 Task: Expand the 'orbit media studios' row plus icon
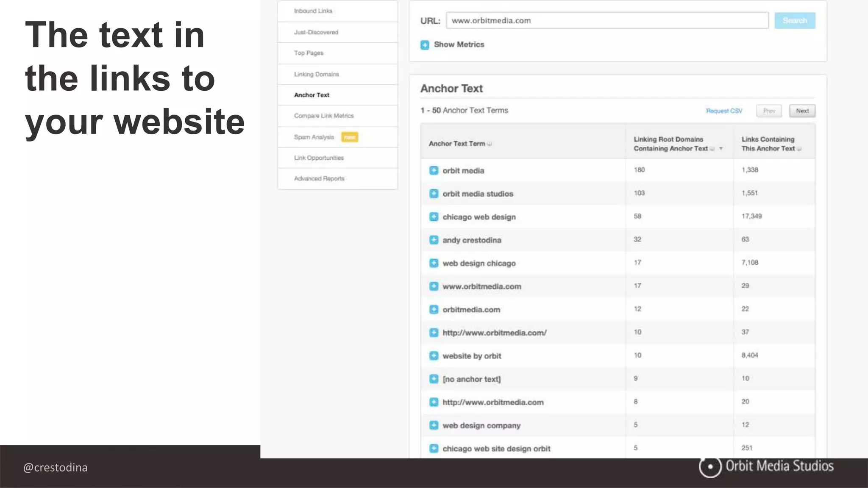pyautogui.click(x=434, y=194)
